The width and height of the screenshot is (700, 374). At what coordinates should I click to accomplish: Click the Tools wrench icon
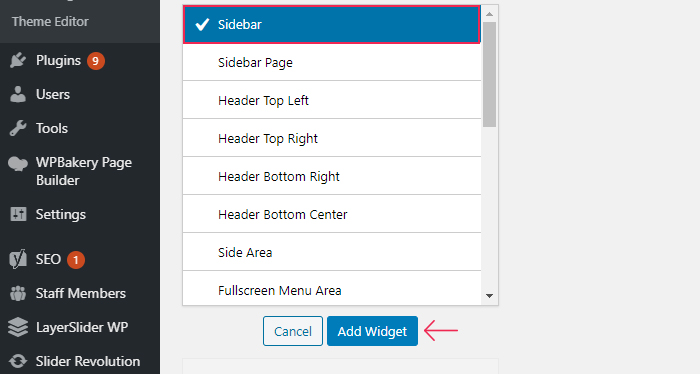(x=18, y=128)
